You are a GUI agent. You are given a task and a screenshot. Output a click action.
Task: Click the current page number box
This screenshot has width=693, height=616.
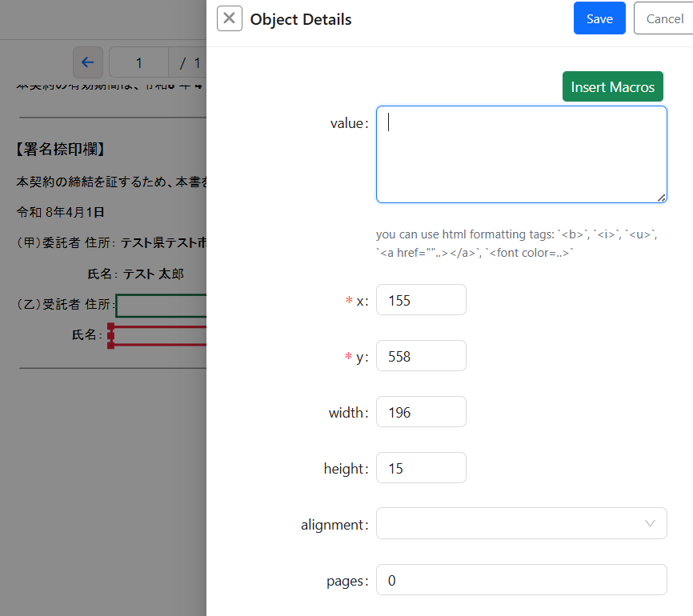point(138,62)
